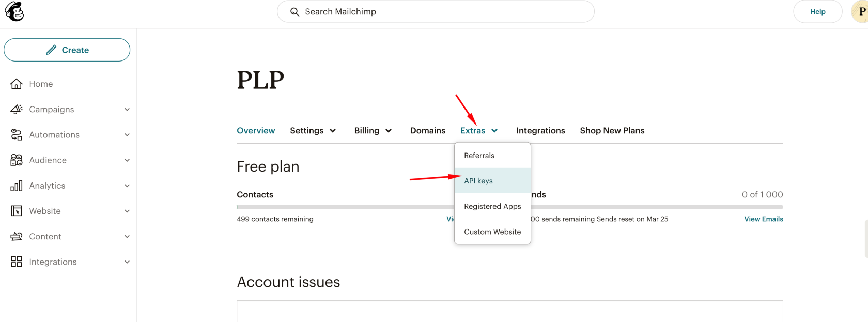The image size is (868, 322).
Task: Open the Domains tab
Action: click(428, 131)
